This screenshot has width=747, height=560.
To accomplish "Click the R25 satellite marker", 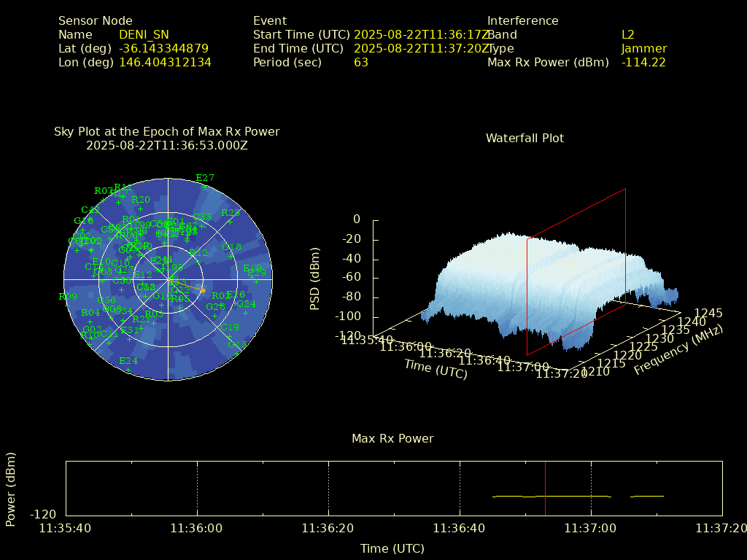I will (231, 221).
